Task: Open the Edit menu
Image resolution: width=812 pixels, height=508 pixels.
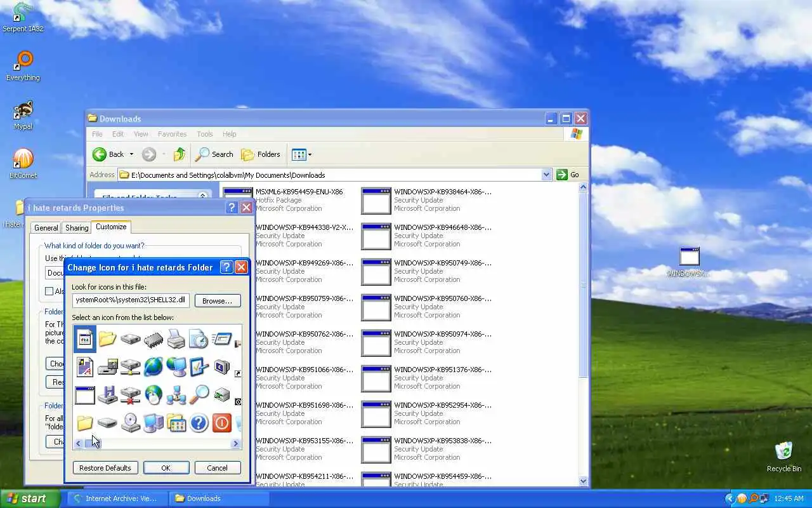Action: (118, 134)
